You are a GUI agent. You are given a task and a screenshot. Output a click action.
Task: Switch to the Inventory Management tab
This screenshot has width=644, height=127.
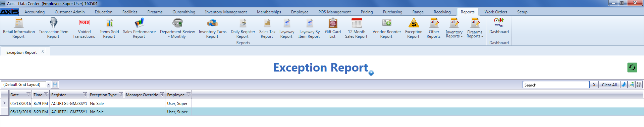[226, 12]
